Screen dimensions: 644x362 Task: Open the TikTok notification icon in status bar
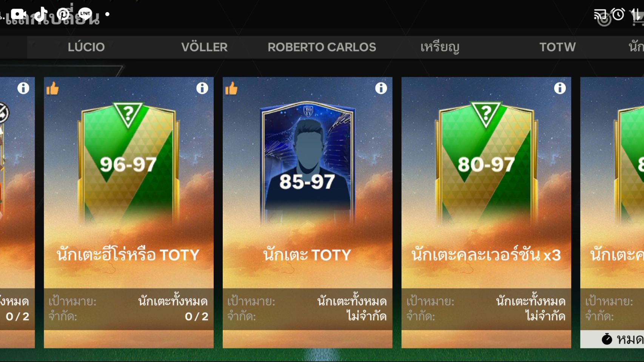tap(41, 14)
